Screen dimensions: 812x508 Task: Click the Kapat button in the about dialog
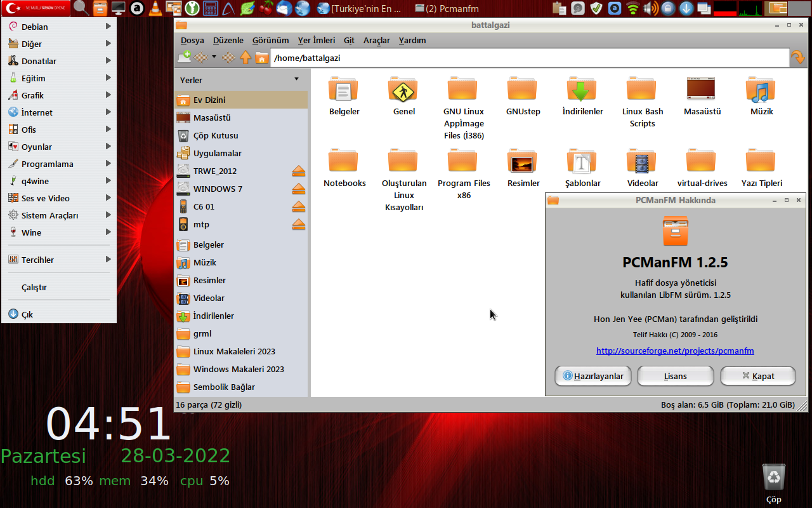758,376
